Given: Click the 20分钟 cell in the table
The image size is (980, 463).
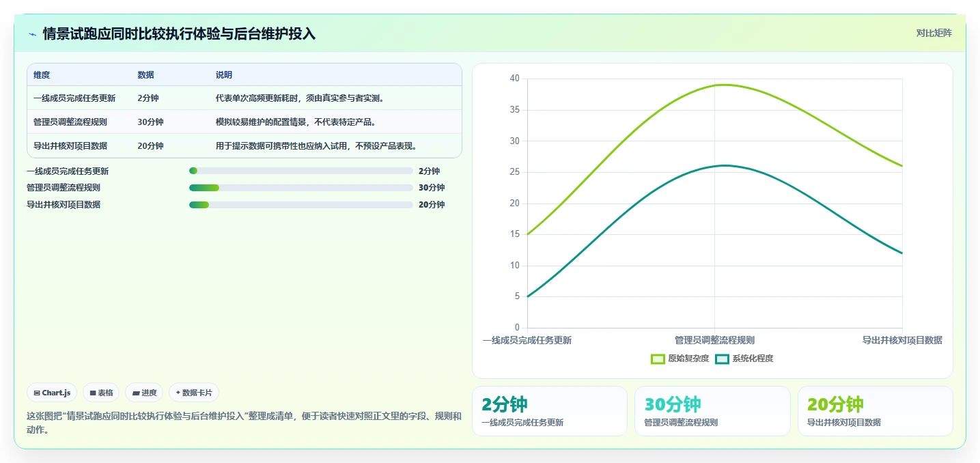Looking at the screenshot, I should (150, 145).
